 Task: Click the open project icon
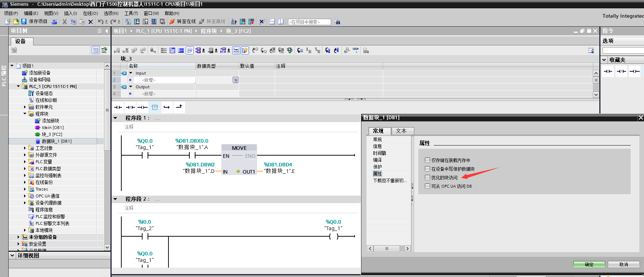point(16,22)
